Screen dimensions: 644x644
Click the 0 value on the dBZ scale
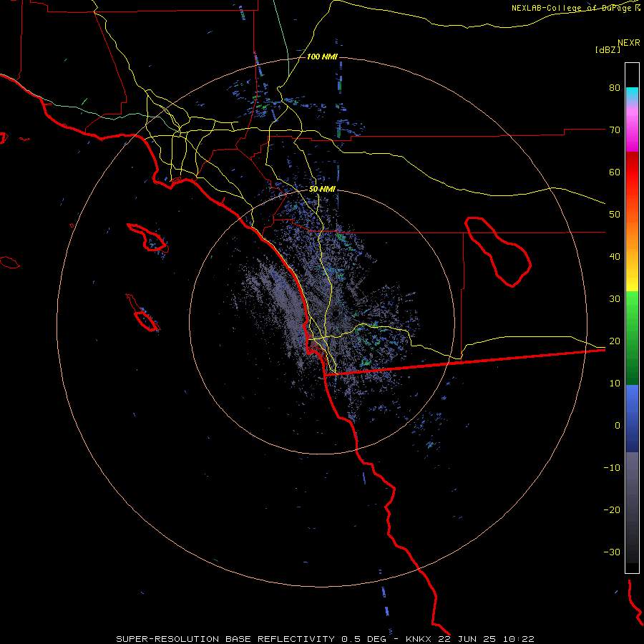618,426
